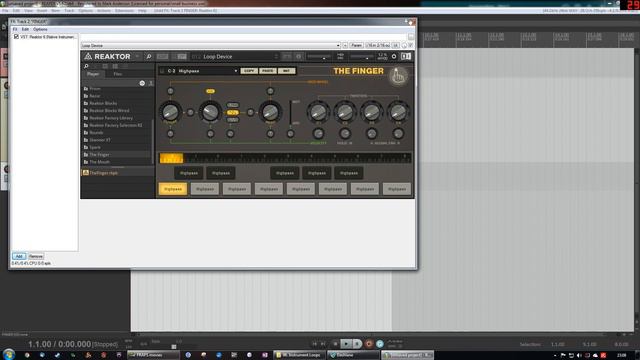Click the first slider in Reaktor header
640x360 pixels.
click(x=319, y=56)
